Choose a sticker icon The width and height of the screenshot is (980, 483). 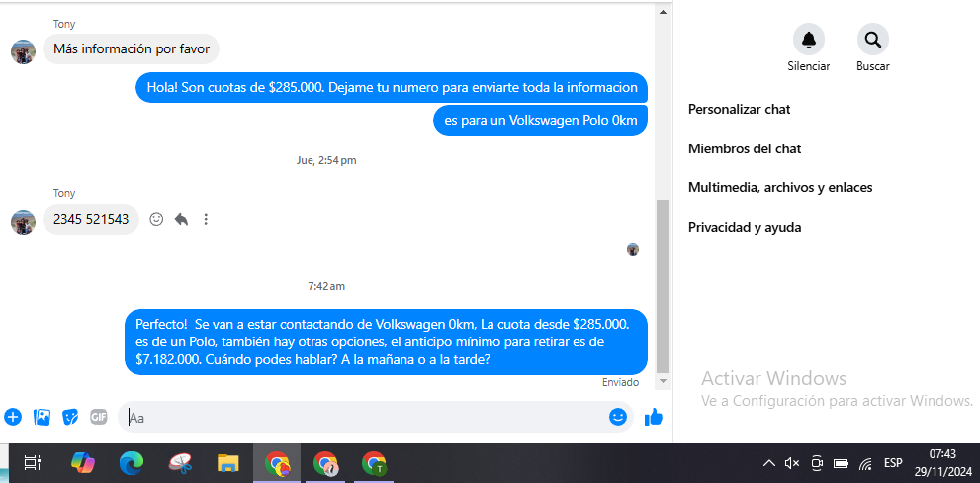[x=70, y=417]
